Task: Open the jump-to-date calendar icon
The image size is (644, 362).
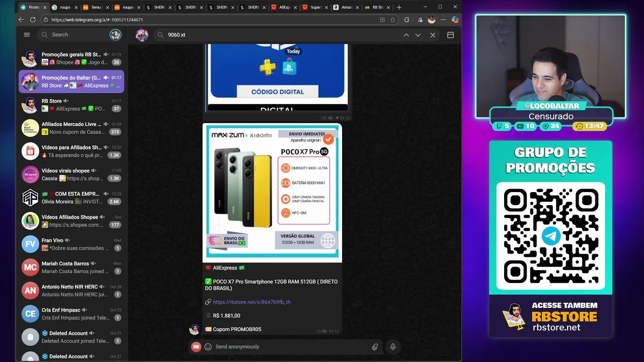Action: 450,35
